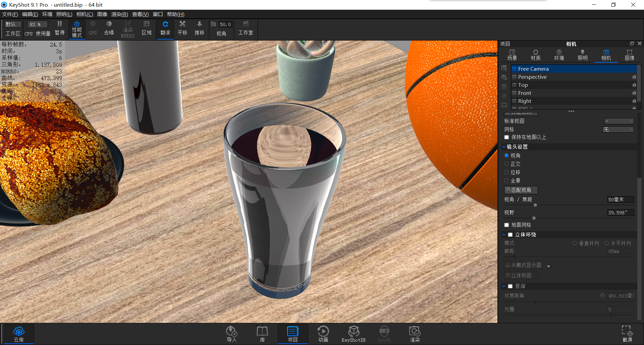Activate the 平移 (Pan) tool
644x345 pixels.
182,28
